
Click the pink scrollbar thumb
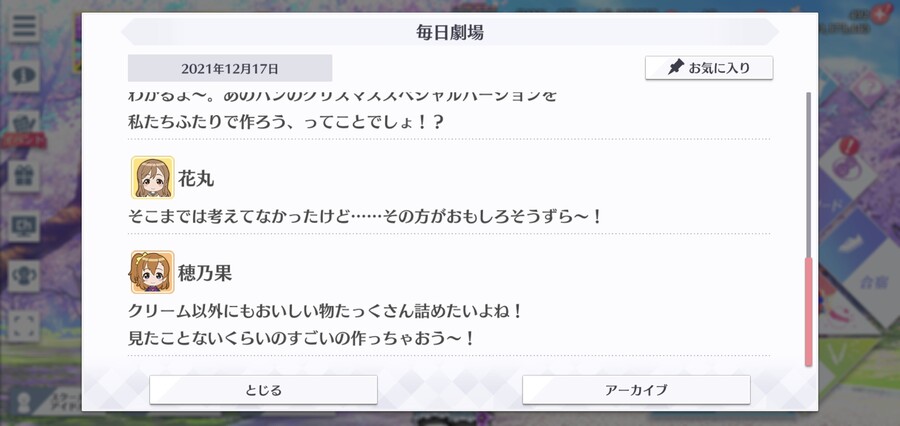(809, 312)
